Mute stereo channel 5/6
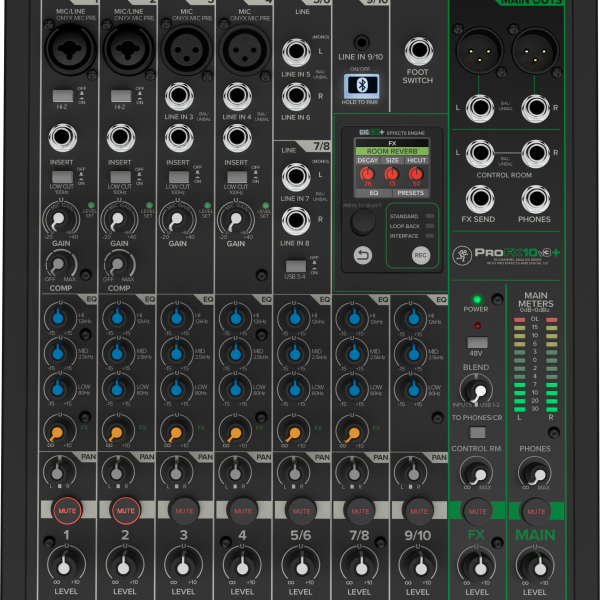The width and height of the screenshot is (600, 600). (301, 511)
